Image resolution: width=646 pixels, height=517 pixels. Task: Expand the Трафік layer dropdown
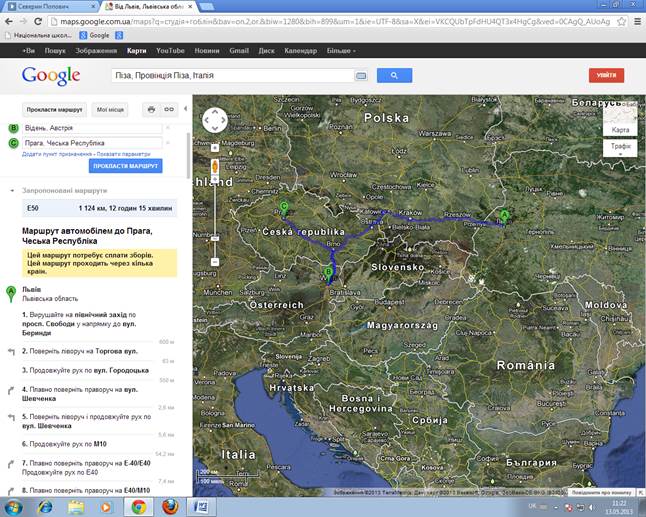(620, 148)
